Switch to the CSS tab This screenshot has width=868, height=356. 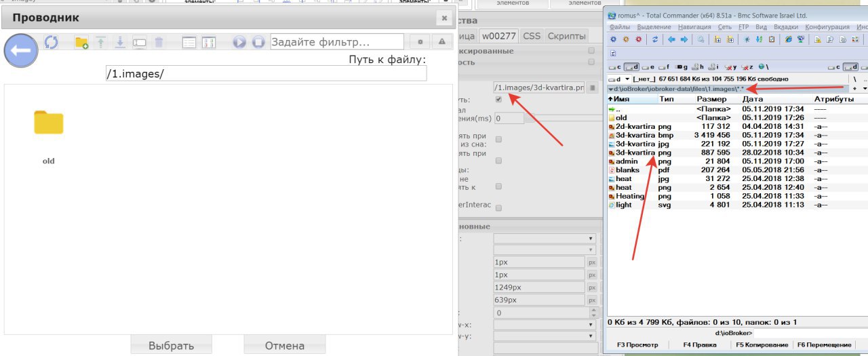[532, 36]
